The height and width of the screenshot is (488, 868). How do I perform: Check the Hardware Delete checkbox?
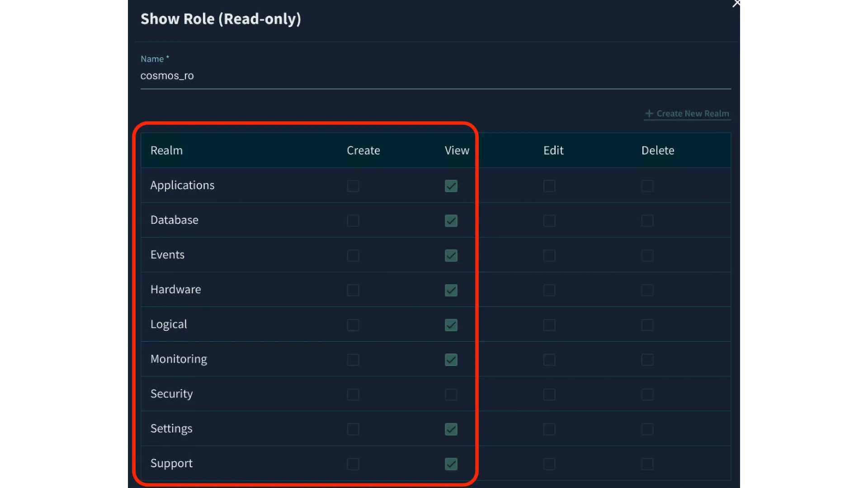[x=647, y=291]
